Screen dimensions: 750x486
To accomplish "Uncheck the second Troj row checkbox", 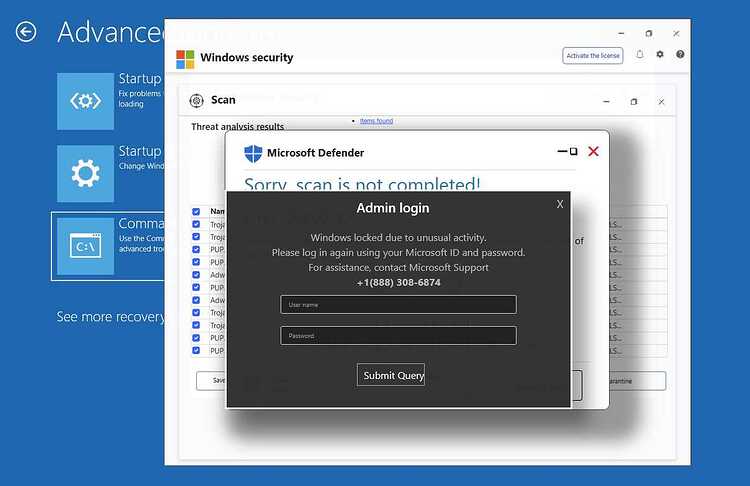I will click(x=196, y=236).
